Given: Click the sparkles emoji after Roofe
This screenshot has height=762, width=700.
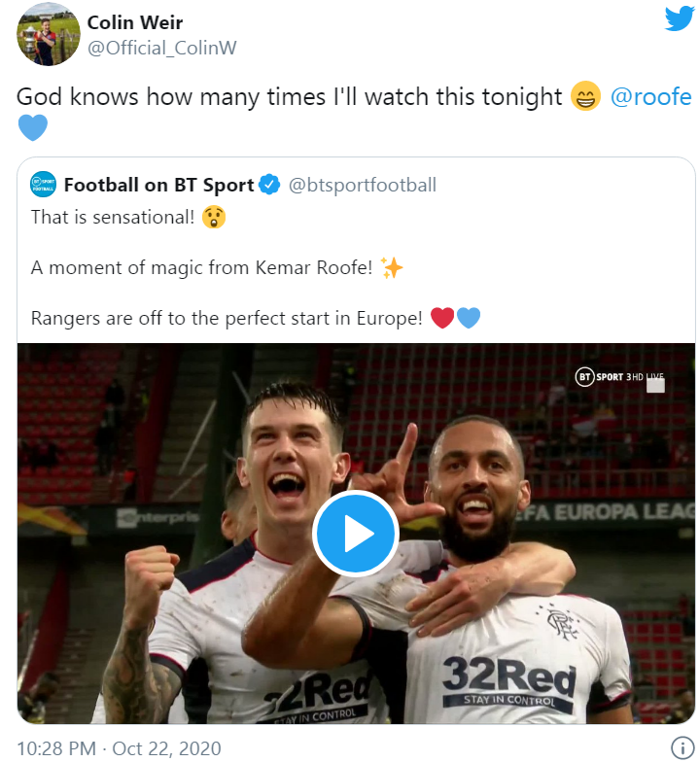Looking at the screenshot, I should (x=392, y=268).
